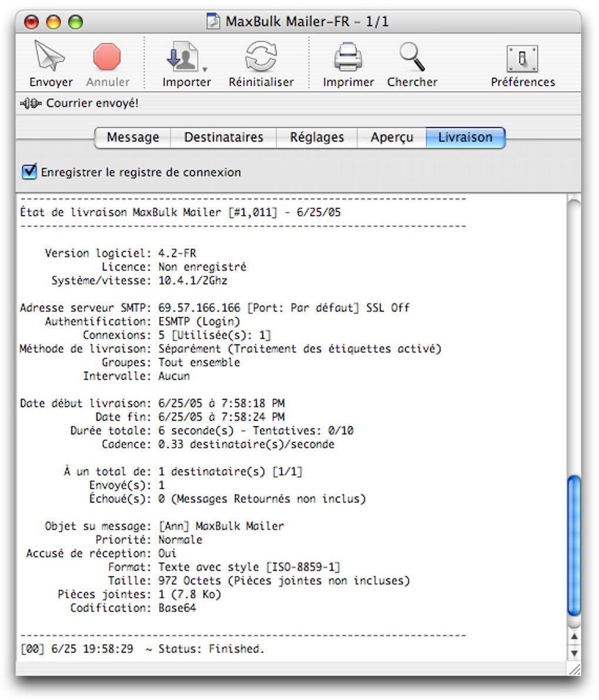Viewport: 599px width, 700px height.
Task: Click the 'À un total de: 1 destinataire(s)' line
Action: tap(183, 471)
